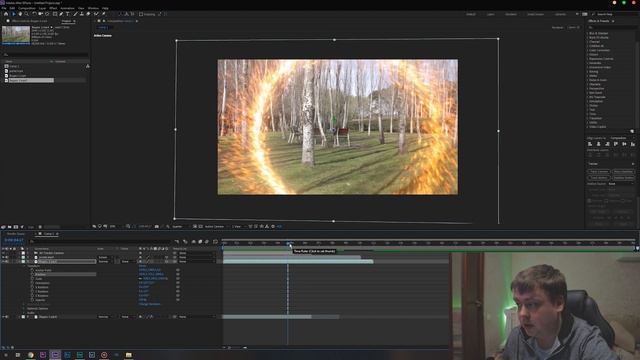Select the Zoom magnifier tool
Screen dimensions: 640x360
(27, 14)
